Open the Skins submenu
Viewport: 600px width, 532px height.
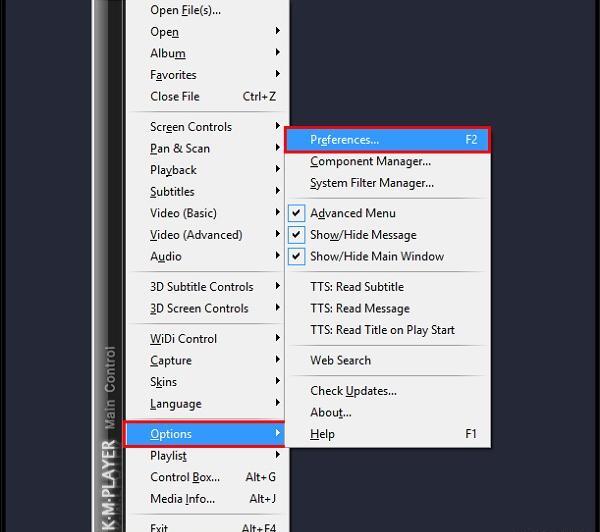click(x=207, y=382)
